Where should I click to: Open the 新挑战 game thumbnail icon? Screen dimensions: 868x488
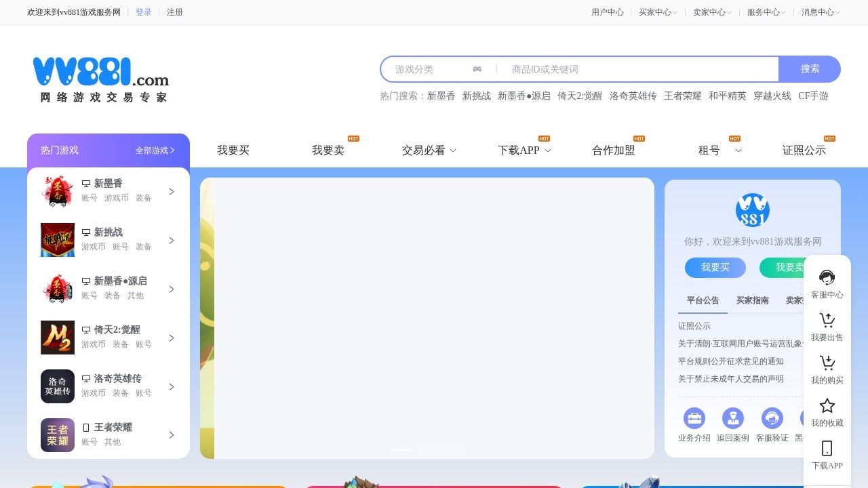point(58,240)
